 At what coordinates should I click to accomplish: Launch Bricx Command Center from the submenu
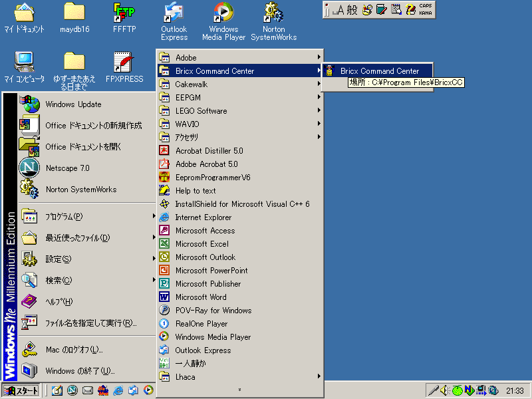[377, 71]
